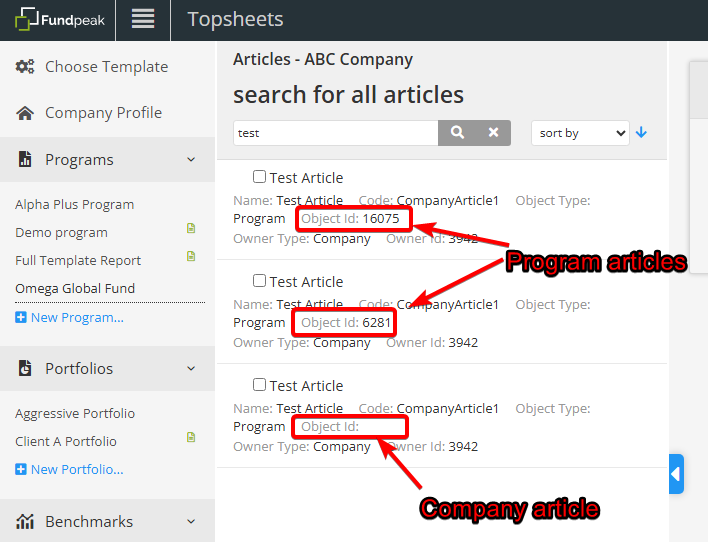The image size is (708, 542).
Task: Collapse the Portfolios section
Action: 191,369
